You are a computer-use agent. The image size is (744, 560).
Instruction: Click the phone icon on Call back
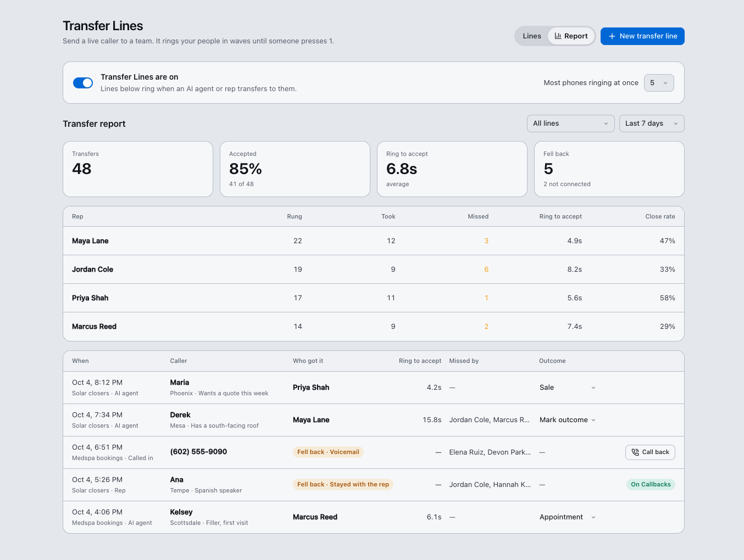pos(635,452)
